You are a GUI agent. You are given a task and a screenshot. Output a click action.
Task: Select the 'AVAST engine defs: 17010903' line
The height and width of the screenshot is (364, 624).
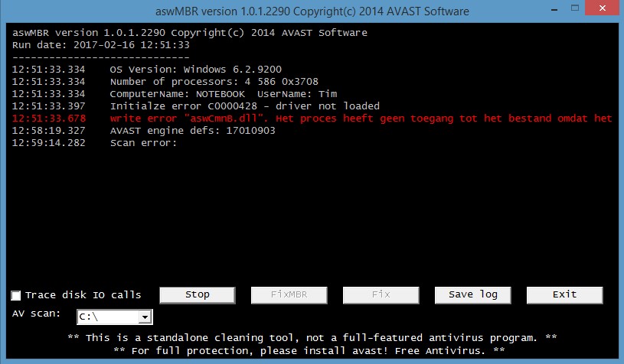[x=144, y=131]
